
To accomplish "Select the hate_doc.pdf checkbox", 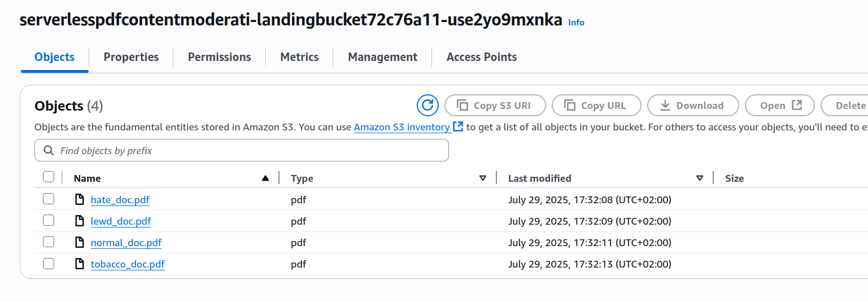I will pos(49,199).
